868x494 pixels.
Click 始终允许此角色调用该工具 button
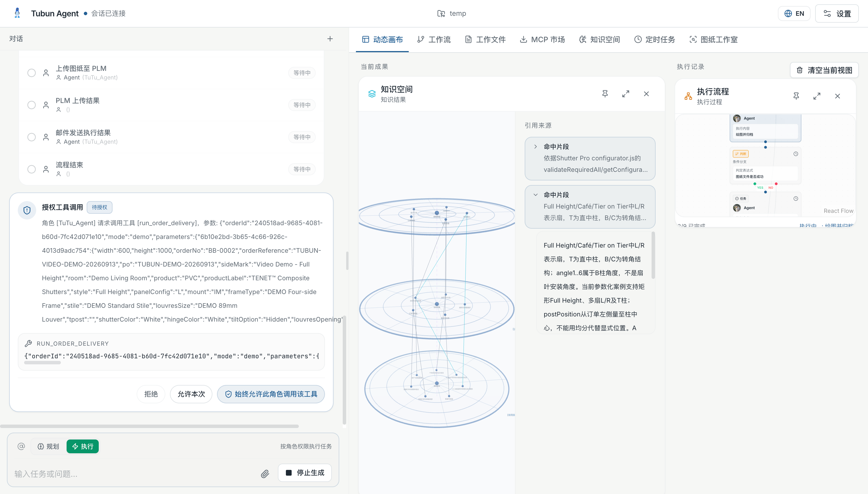[x=271, y=394]
